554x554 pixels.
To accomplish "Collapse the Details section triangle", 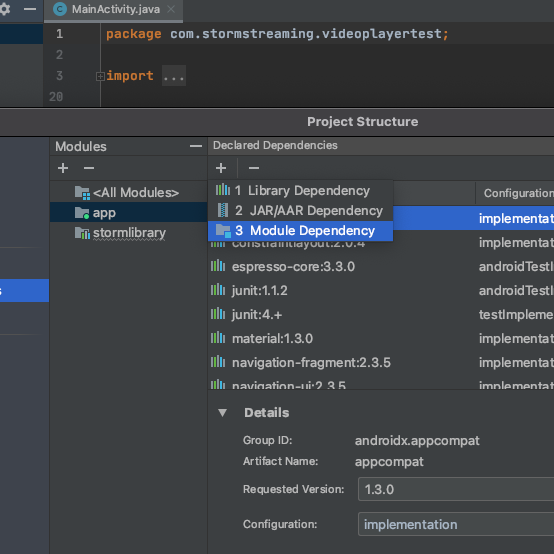I will coord(222,413).
